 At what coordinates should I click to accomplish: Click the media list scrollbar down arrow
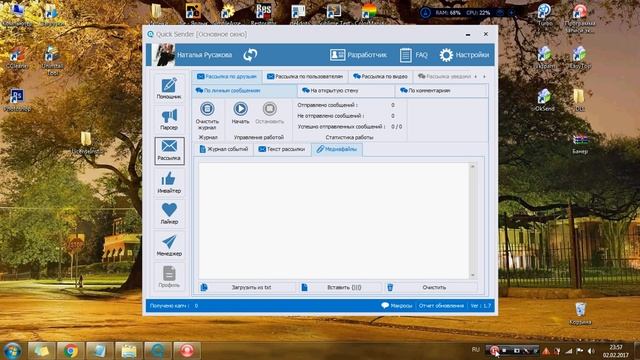[x=473, y=276]
